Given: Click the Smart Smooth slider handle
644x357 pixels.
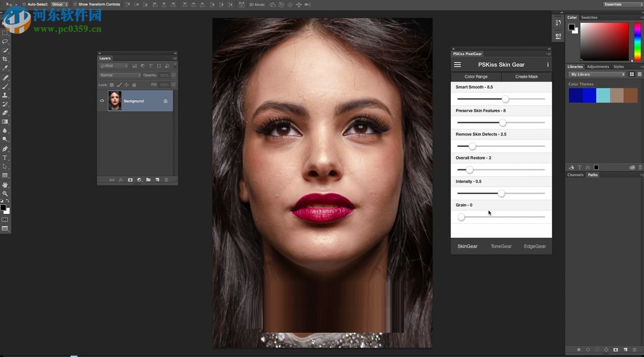Looking at the screenshot, I should click(x=505, y=99).
